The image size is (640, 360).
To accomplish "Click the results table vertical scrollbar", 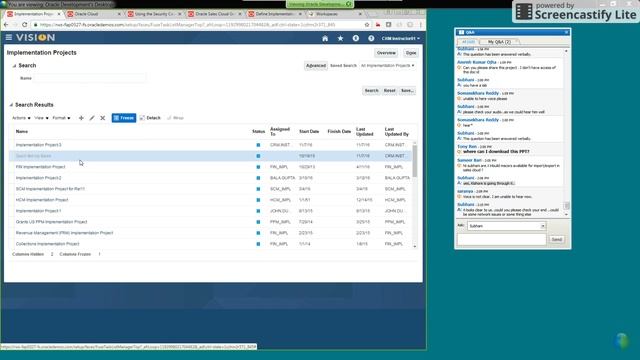I will [x=415, y=161].
